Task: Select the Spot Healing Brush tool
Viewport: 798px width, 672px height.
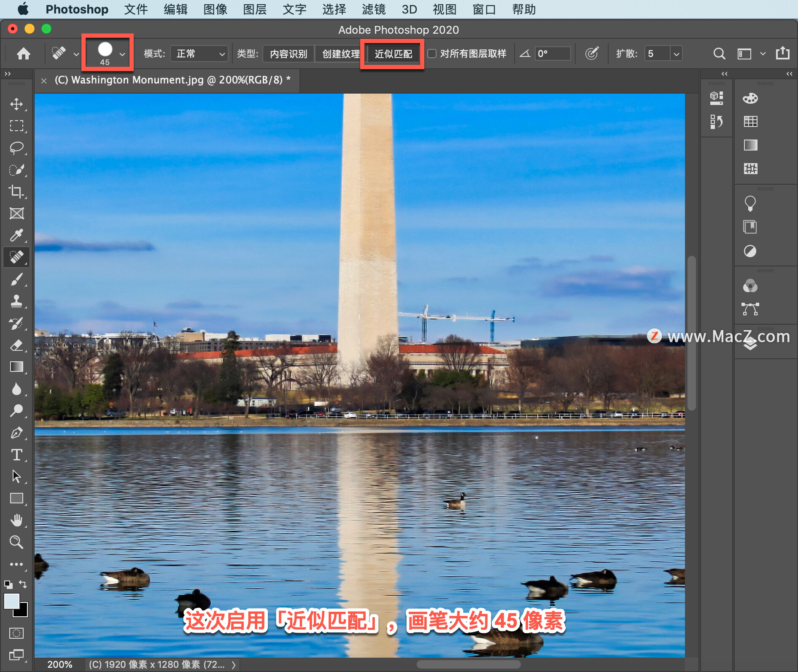Action: click(x=16, y=257)
